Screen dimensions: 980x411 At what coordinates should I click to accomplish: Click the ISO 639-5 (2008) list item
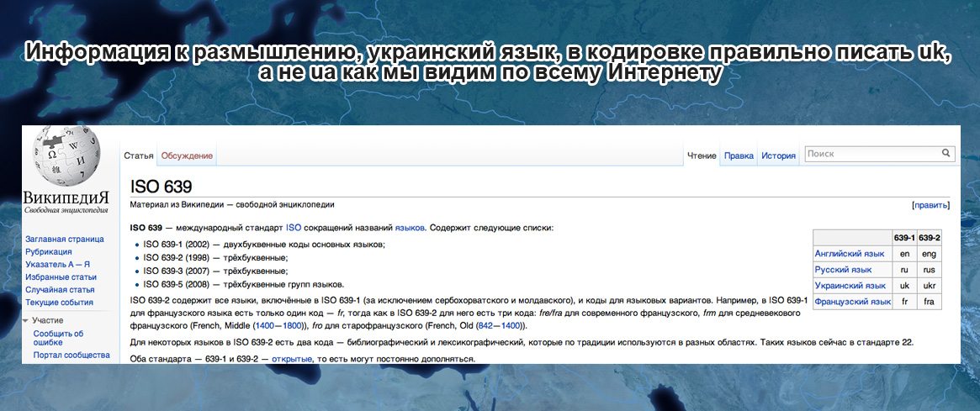pos(244,284)
